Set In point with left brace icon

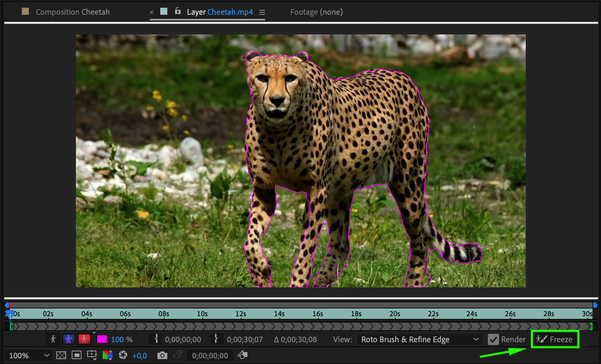pos(156,339)
